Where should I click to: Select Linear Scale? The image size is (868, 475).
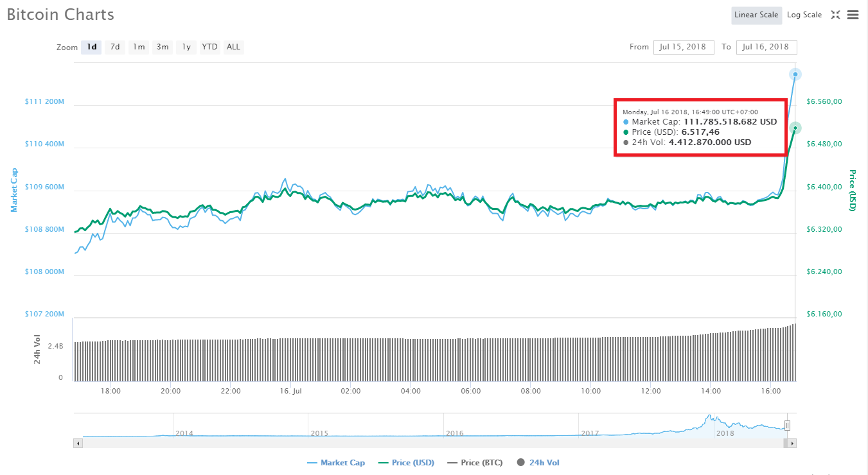pyautogui.click(x=756, y=14)
